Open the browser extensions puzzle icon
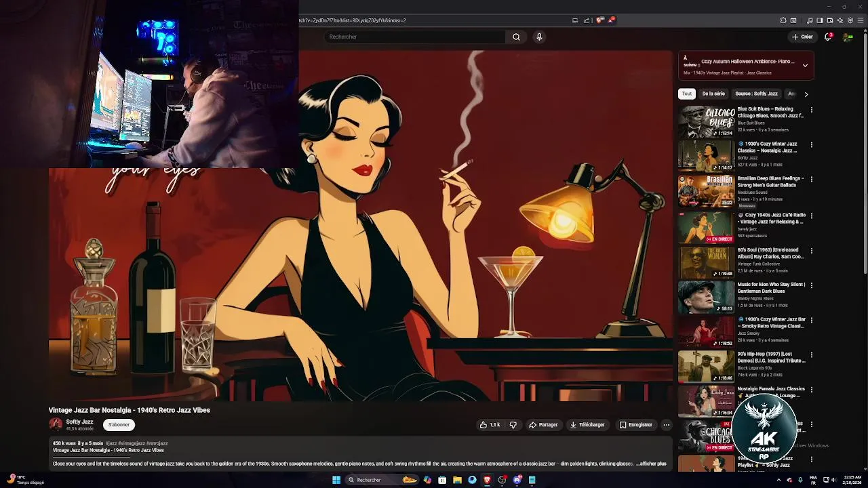 click(x=783, y=20)
